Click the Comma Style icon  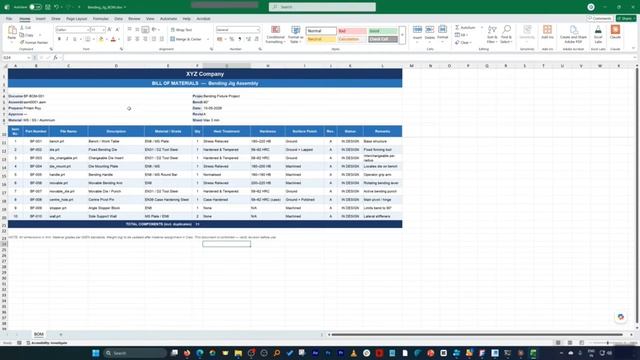click(x=240, y=39)
